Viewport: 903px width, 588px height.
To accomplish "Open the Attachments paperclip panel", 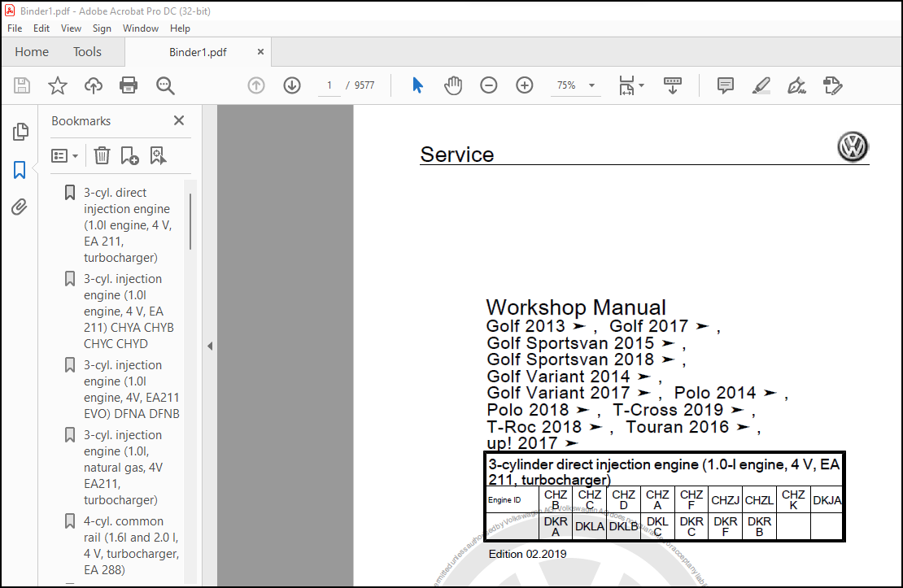I will point(20,207).
